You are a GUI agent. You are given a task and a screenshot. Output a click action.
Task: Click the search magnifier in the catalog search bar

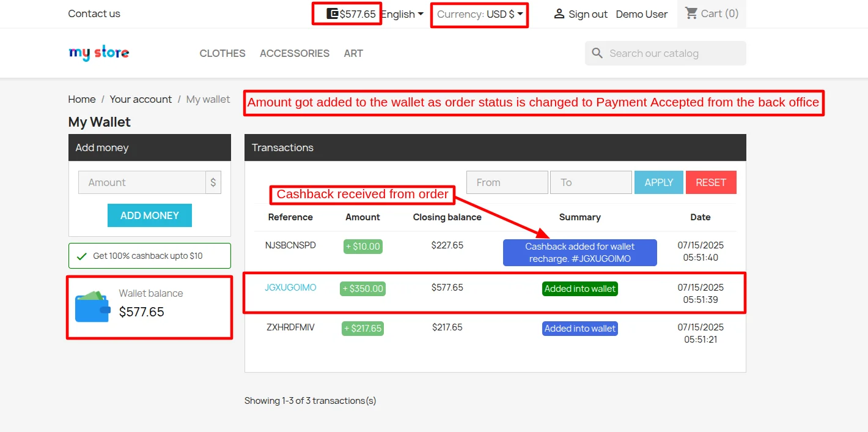coord(597,53)
